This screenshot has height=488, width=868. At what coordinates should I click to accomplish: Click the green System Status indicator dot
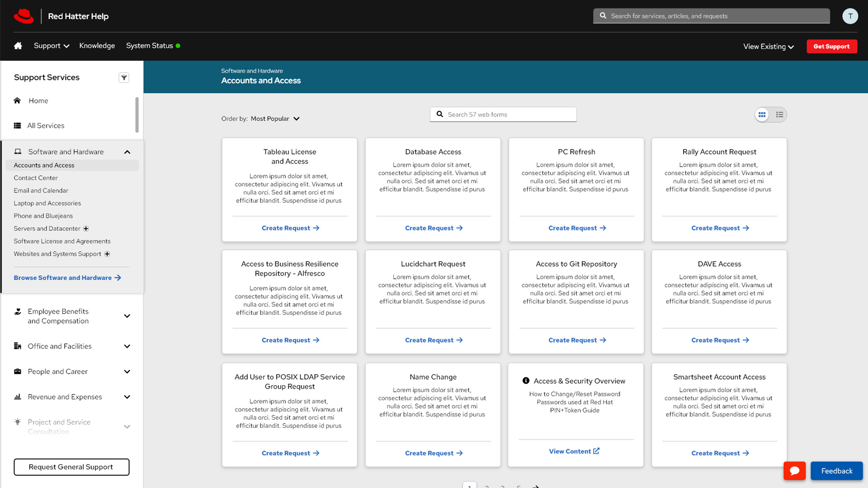click(x=178, y=46)
